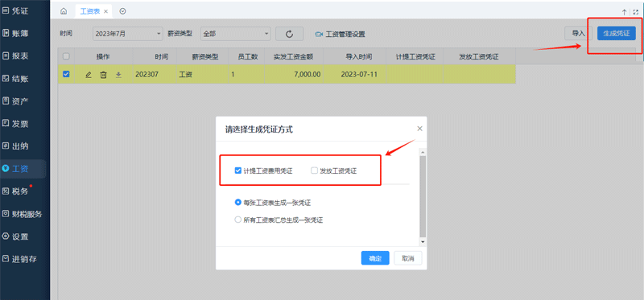Click the upward arrow icon top right

(x=625, y=12)
